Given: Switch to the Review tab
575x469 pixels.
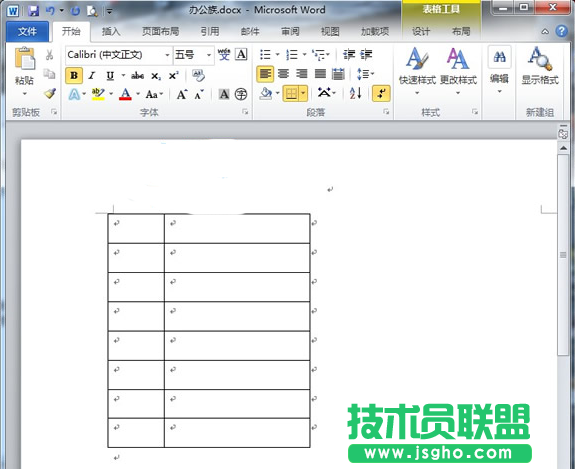Looking at the screenshot, I should click(290, 32).
